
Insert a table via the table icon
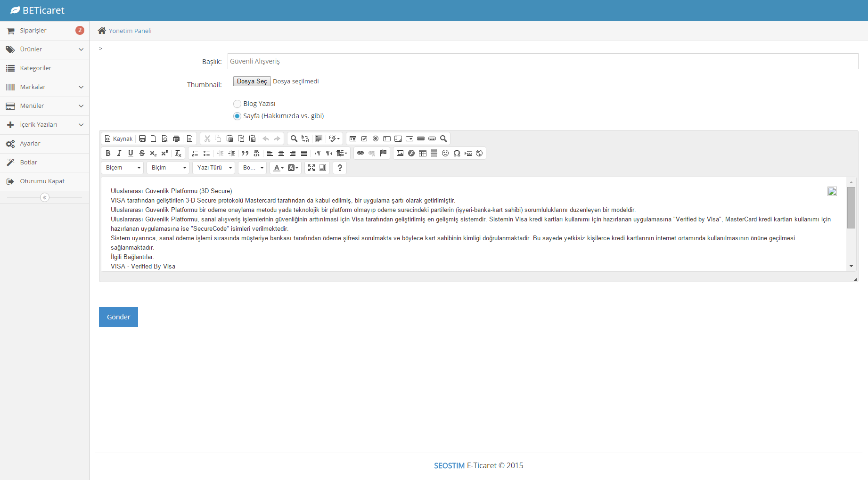(423, 153)
